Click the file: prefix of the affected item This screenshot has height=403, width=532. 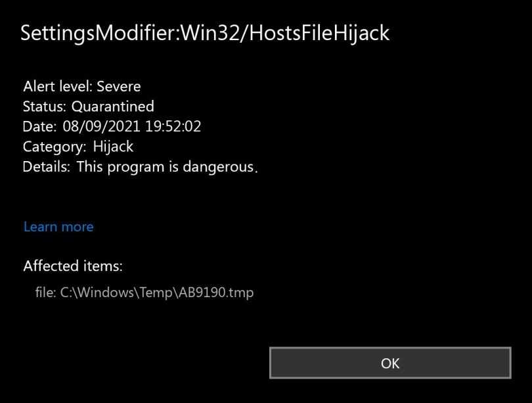click(x=46, y=293)
